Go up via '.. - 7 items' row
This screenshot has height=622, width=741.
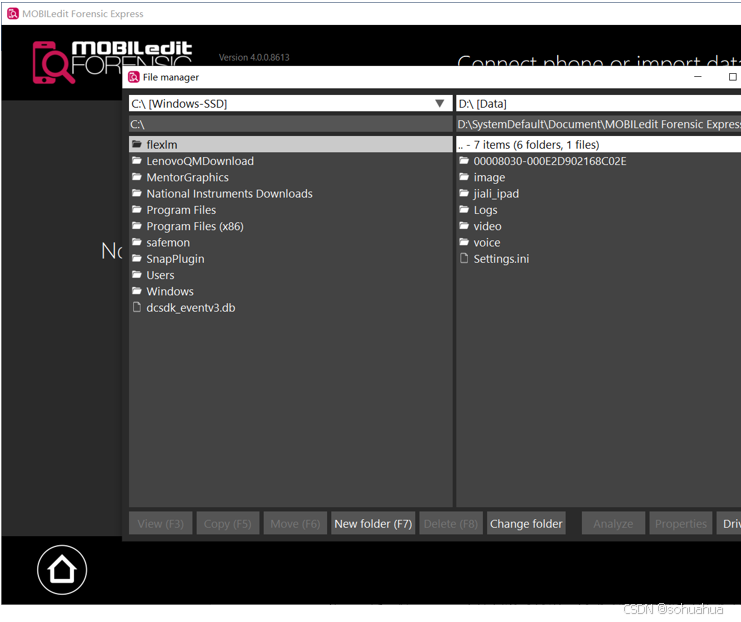pos(598,144)
